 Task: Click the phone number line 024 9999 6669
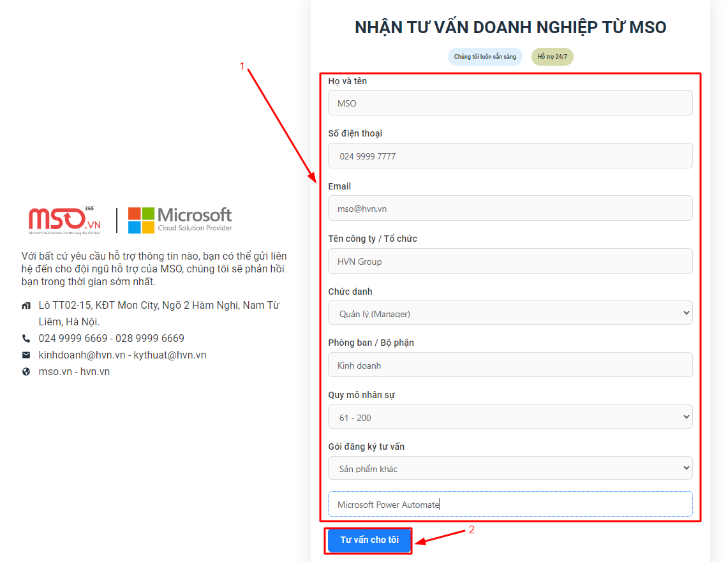coord(112,338)
